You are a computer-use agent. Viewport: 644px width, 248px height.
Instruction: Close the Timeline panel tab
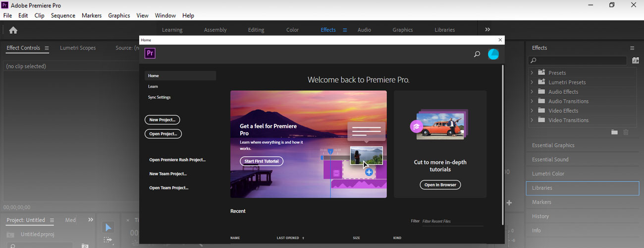point(128,220)
